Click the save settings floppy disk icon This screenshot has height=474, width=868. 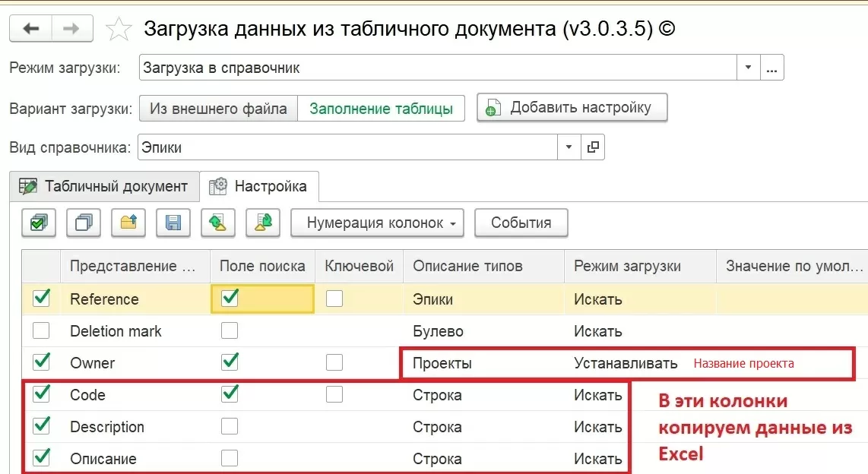[x=173, y=223]
